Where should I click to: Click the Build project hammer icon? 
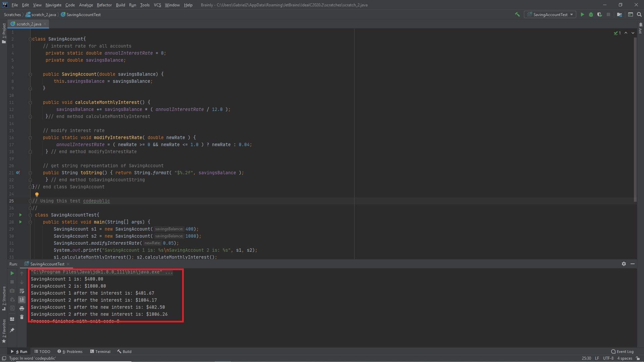coord(517,14)
